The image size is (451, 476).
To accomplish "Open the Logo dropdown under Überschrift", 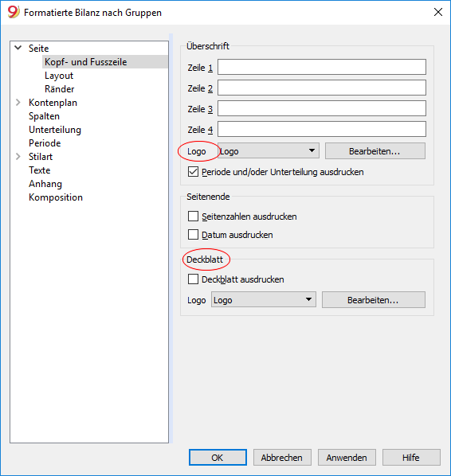I will (269, 151).
